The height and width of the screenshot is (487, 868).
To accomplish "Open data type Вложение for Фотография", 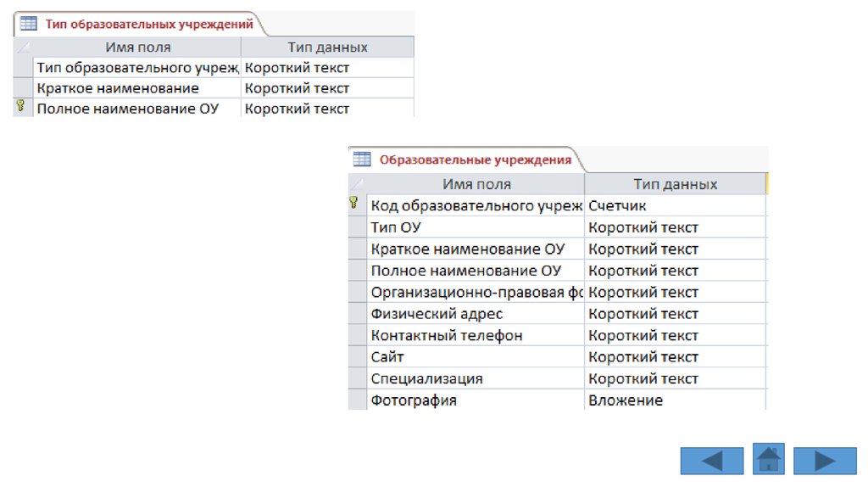I will [x=675, y=400].
